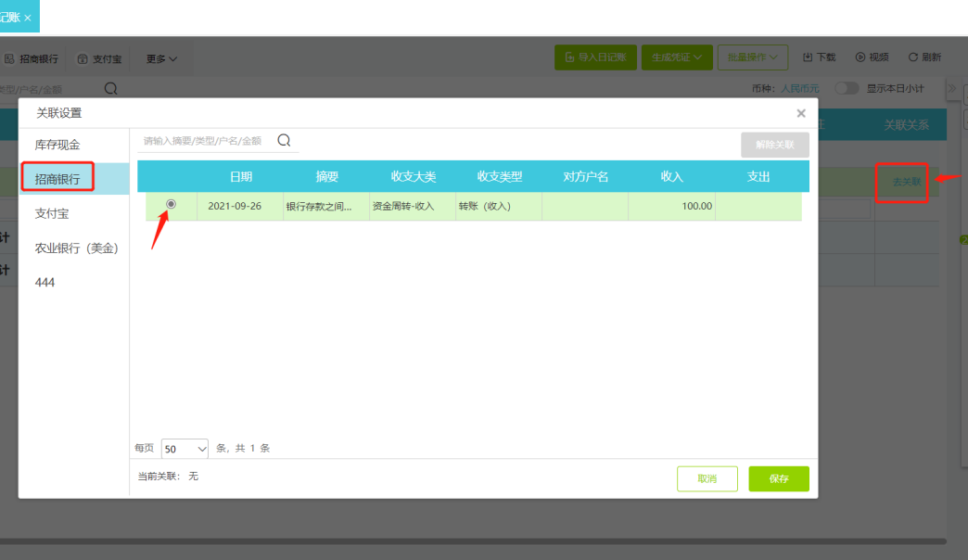This screenshot has height=560, width=968.
Task: Click the 转账（收入） cell
Action: 499,206
